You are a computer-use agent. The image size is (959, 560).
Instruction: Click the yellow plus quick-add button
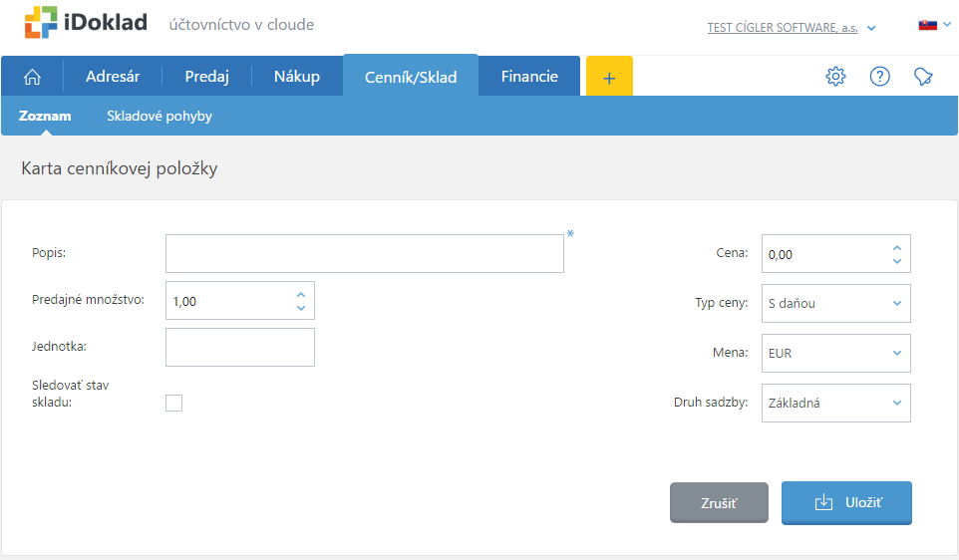(609, 77)
